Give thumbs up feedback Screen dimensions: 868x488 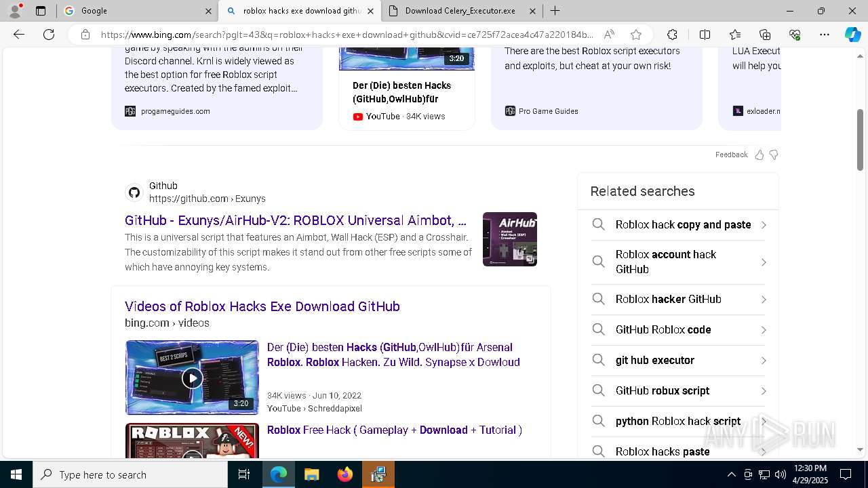click(x=759, y=155)
